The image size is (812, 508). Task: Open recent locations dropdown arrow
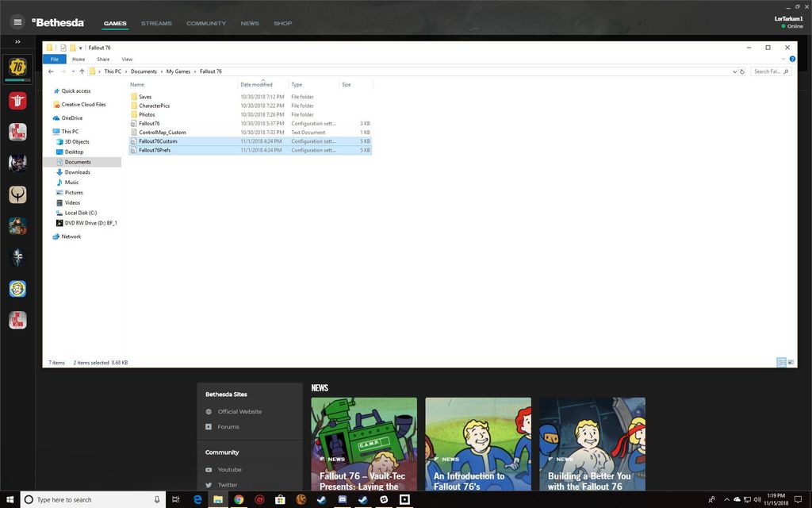click(x=73, y=71)
